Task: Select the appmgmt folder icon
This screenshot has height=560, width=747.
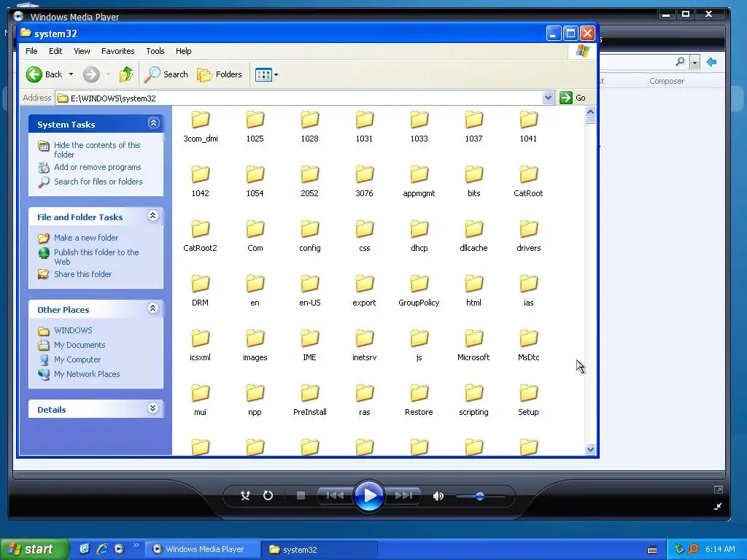Action: coord(419,174)
